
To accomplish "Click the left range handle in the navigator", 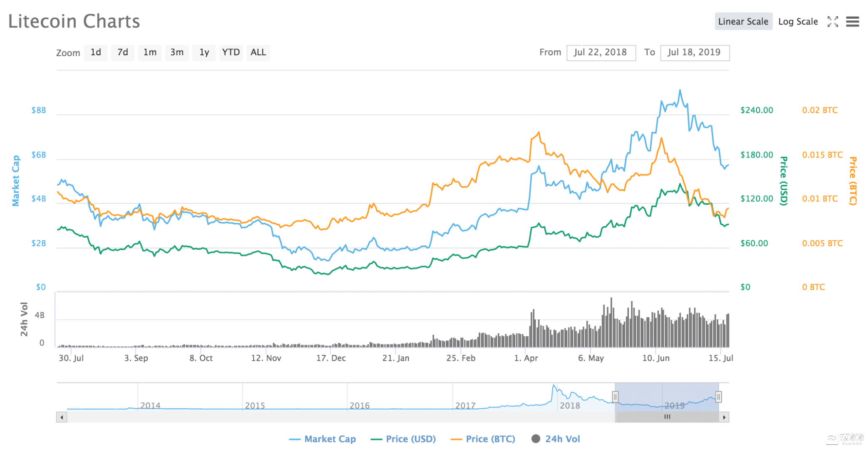I will coord(615,397).
